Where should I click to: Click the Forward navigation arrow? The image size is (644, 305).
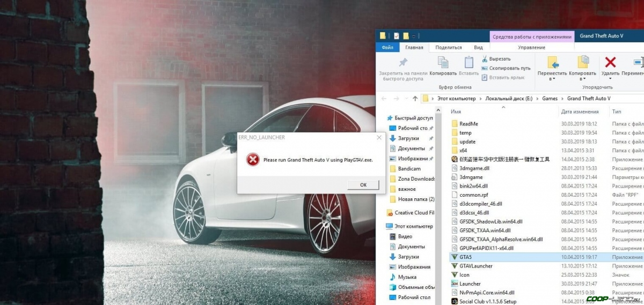pyautogui.click(x=396, y=99)
